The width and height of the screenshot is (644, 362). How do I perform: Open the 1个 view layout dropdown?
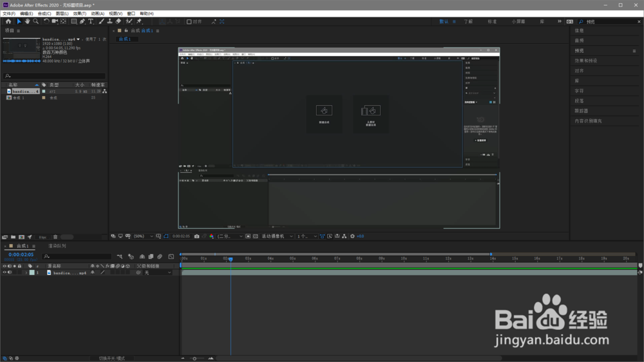307,236
